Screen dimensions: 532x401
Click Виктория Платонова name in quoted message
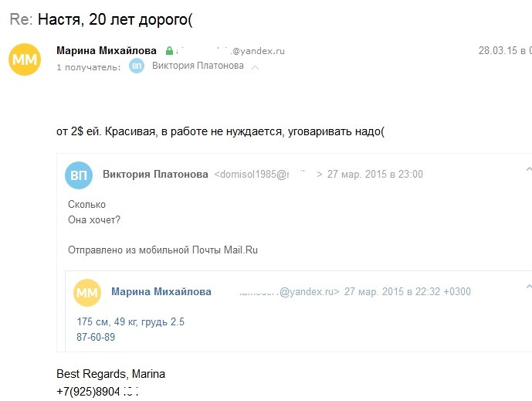point(155,174)
